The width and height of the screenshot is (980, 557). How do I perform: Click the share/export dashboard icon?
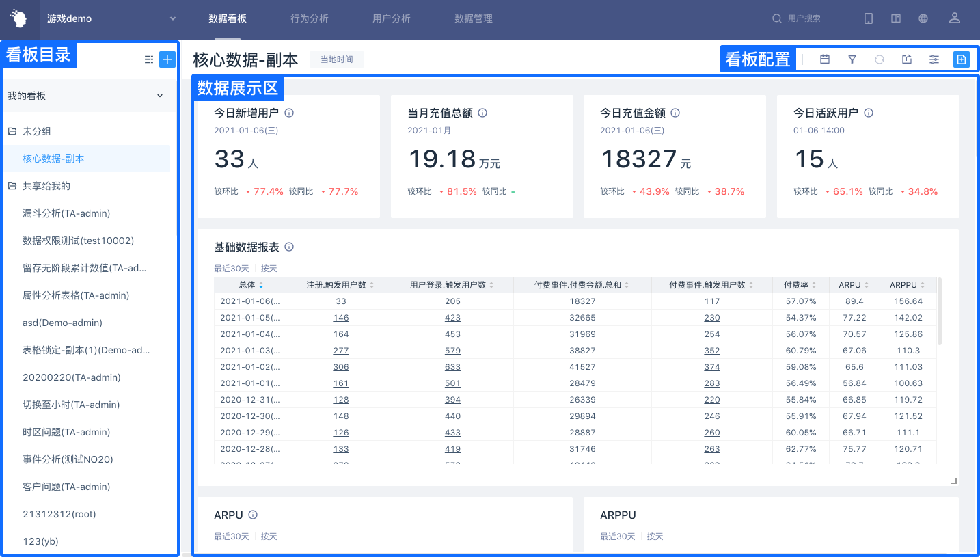point(907,59)
